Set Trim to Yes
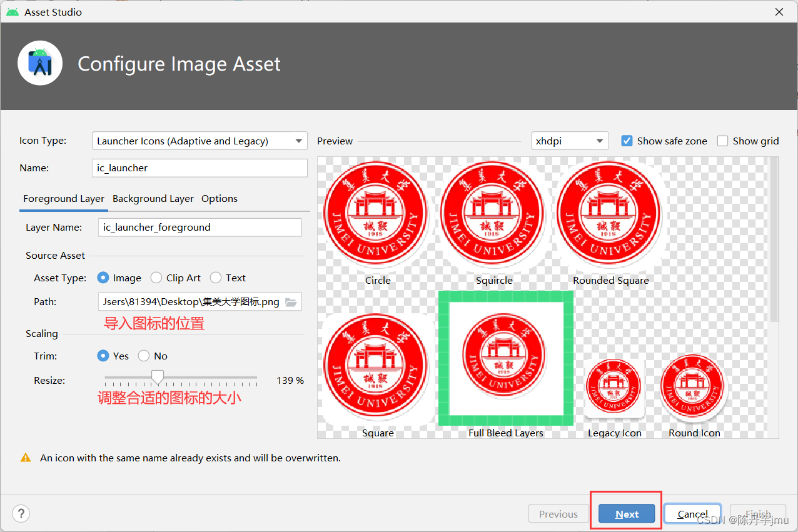Viewport: 798px width, 532px height. coord(103,356)
